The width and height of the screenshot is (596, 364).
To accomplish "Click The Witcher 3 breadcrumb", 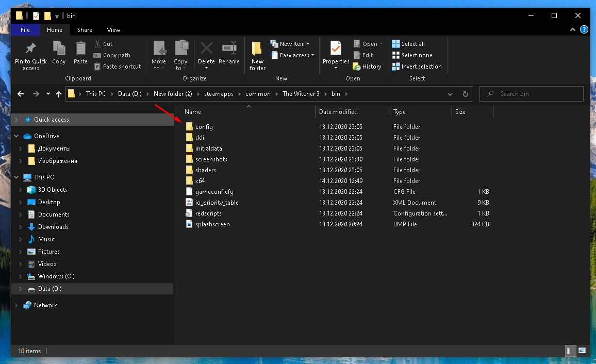I will [x=301, y=94].
